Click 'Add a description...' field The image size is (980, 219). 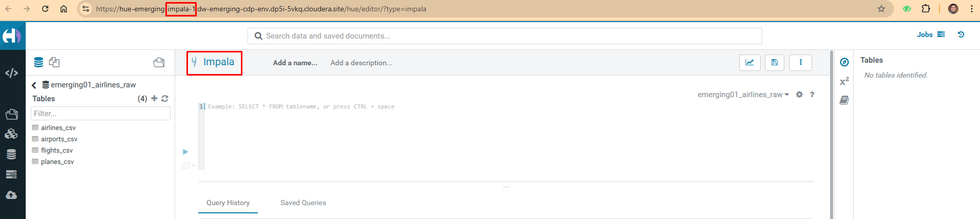(361, 63)
